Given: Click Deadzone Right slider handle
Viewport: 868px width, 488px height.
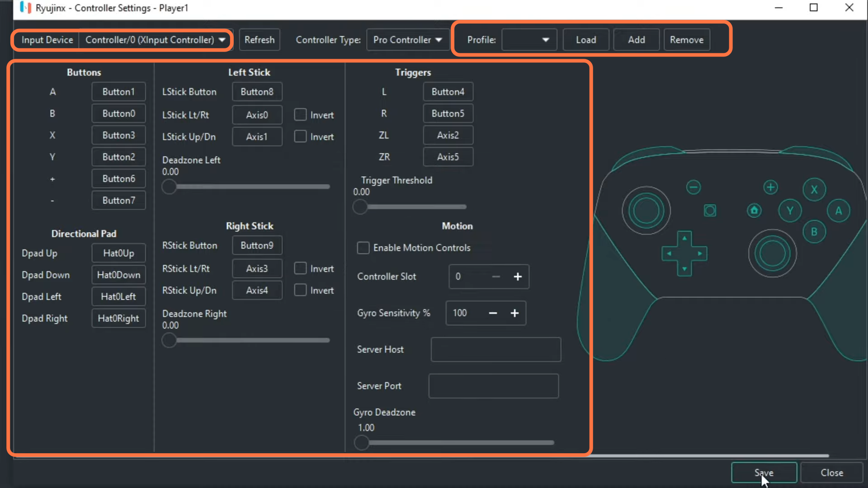Looking at the screenshot, I should coord(169,340).
